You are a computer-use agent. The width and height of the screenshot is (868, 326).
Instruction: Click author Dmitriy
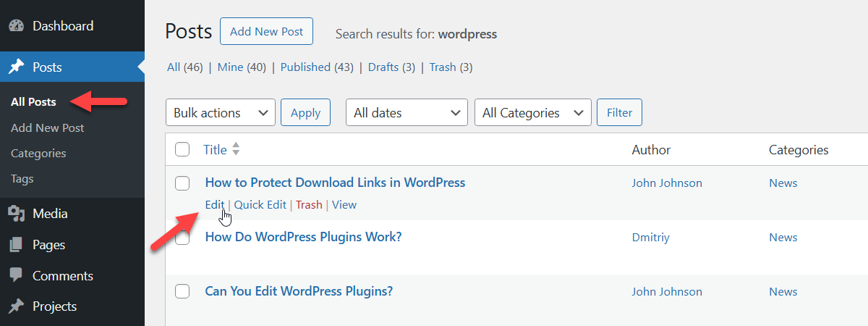(x=652, y=238)
